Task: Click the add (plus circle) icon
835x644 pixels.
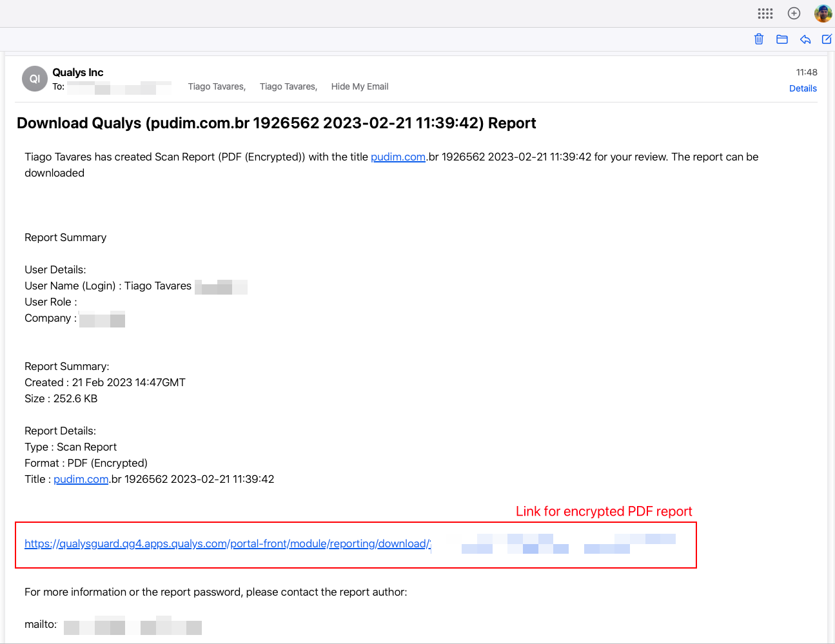Action: [794, 14]
